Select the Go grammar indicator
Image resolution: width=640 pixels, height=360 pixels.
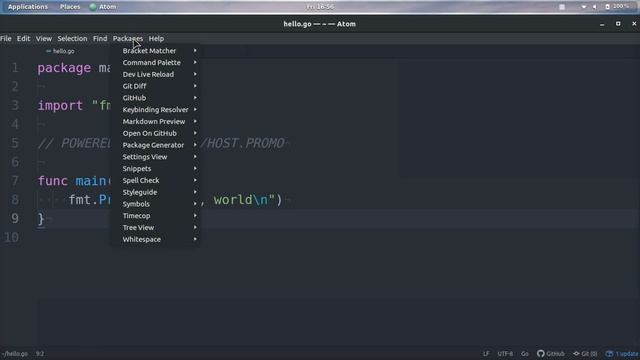coord(525,354)
